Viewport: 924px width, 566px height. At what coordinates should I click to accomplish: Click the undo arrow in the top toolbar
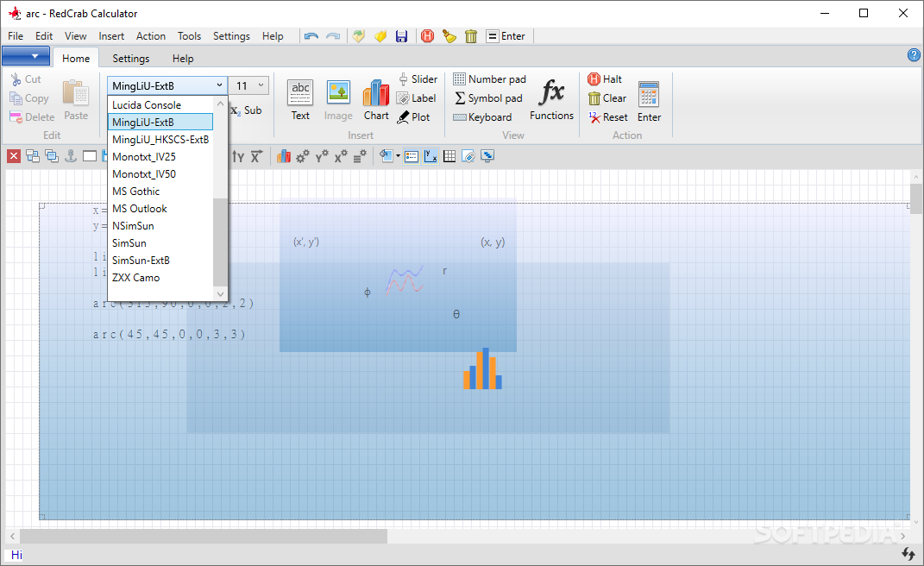(x=311, y=36)
